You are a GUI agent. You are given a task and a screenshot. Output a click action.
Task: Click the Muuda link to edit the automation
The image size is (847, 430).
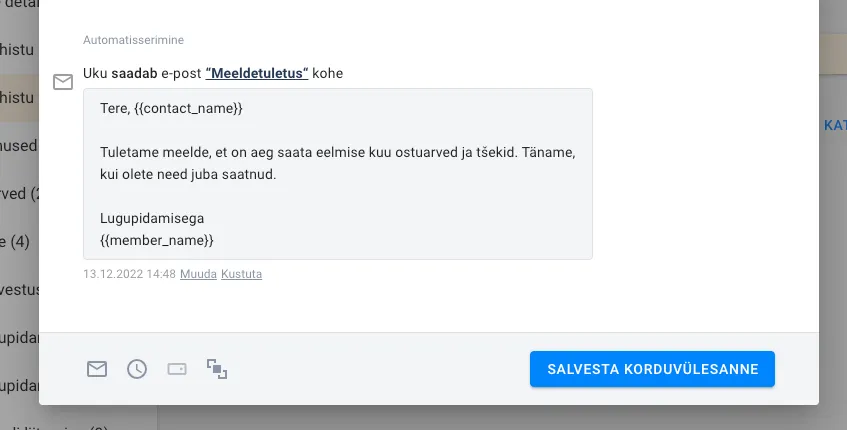198,274
